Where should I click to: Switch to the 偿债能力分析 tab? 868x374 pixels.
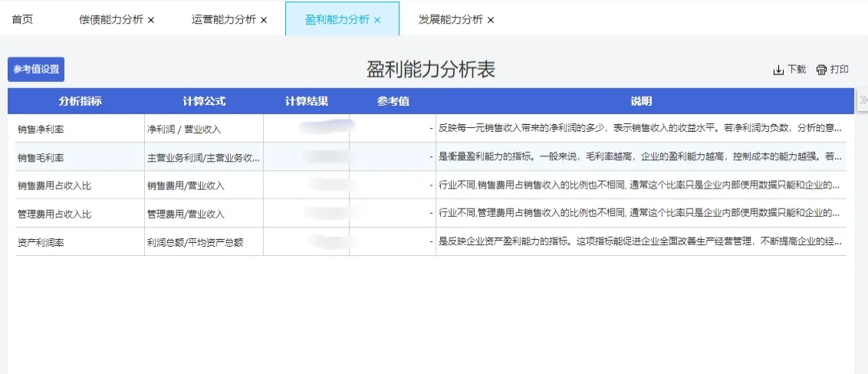[x=111, y=19]
